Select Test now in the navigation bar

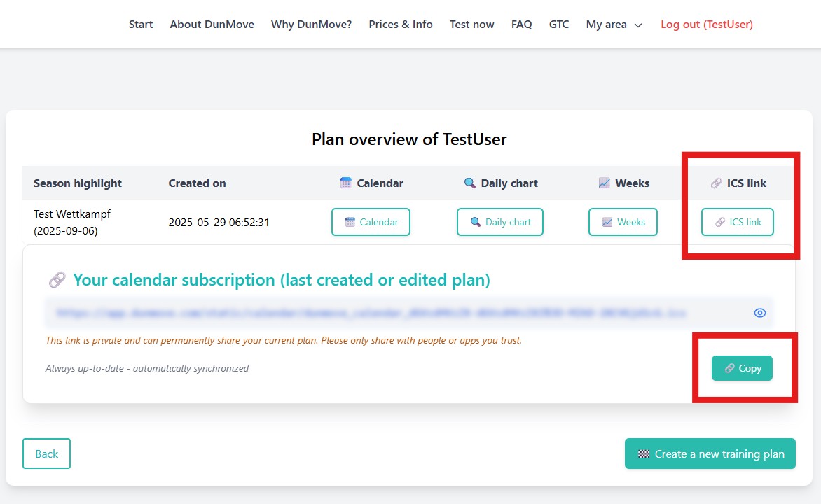471,24
